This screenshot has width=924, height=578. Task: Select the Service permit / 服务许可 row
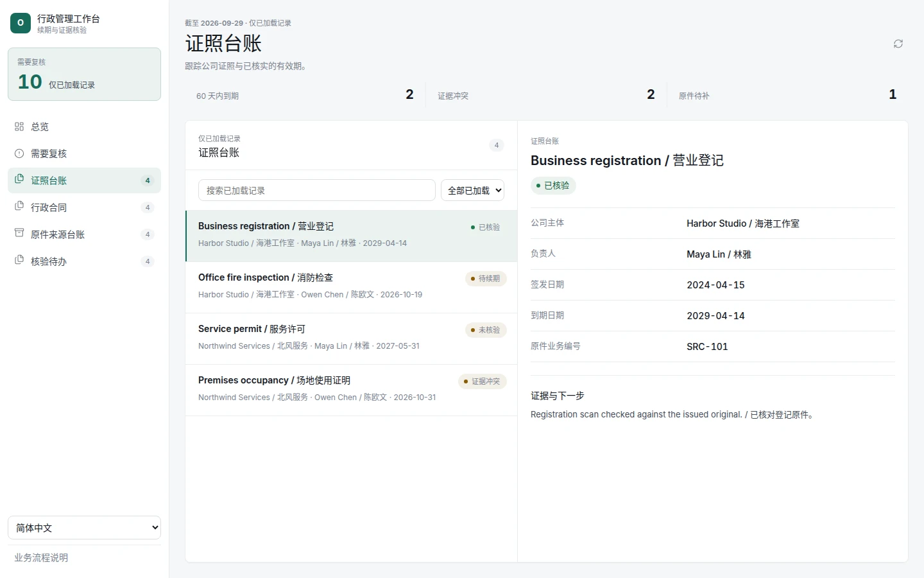[x=352, y=338]
